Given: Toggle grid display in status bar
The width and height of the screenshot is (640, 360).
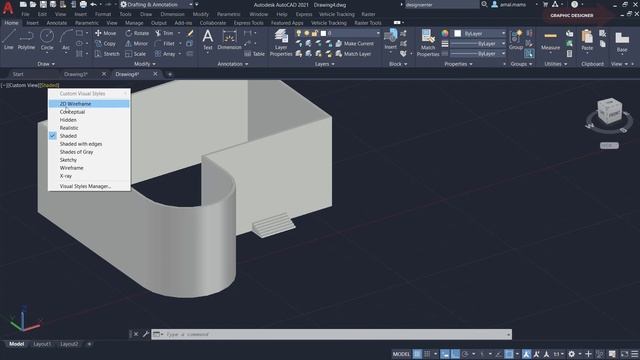Looking at the screenshot, I should coord(417,354).
